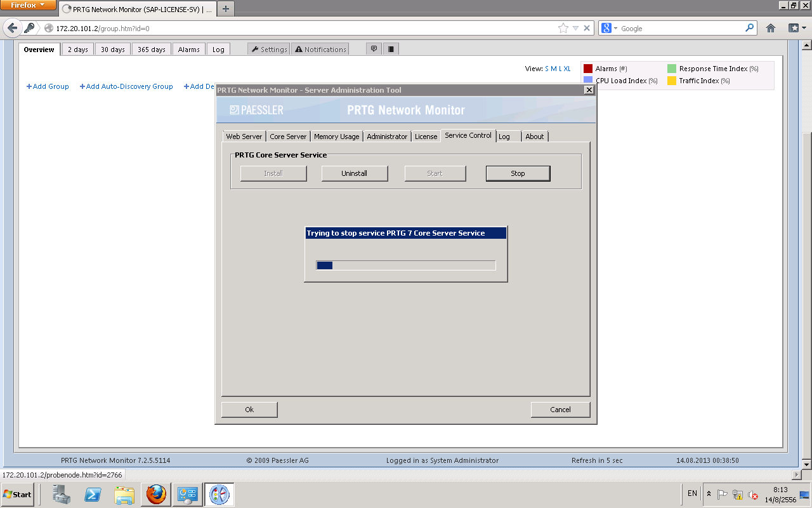Open the control panel icon on taskbar
Screen dimensions: 812x508
point(188,494)
